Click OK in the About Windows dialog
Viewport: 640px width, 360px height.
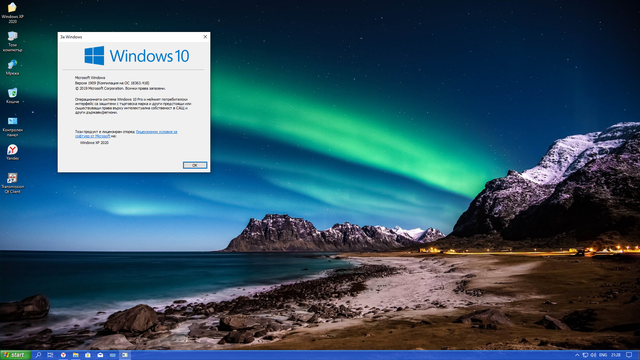click(x=195, y=165)
